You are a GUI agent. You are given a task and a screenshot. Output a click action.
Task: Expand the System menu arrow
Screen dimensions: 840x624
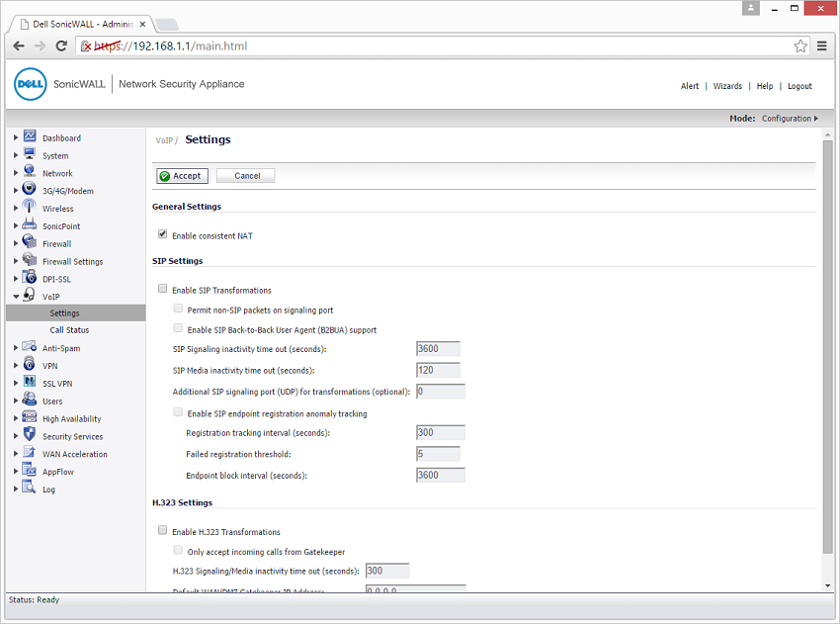tap(16, 155)
